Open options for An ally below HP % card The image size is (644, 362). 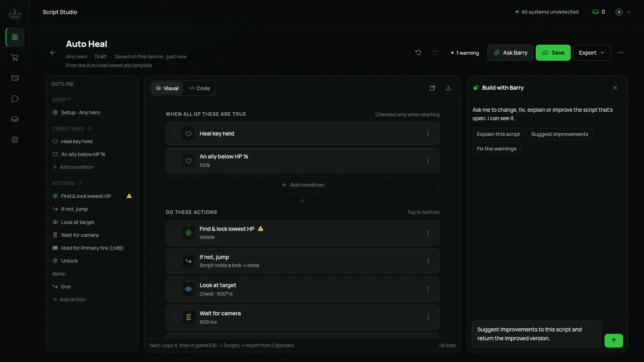[x=428, y=160]
